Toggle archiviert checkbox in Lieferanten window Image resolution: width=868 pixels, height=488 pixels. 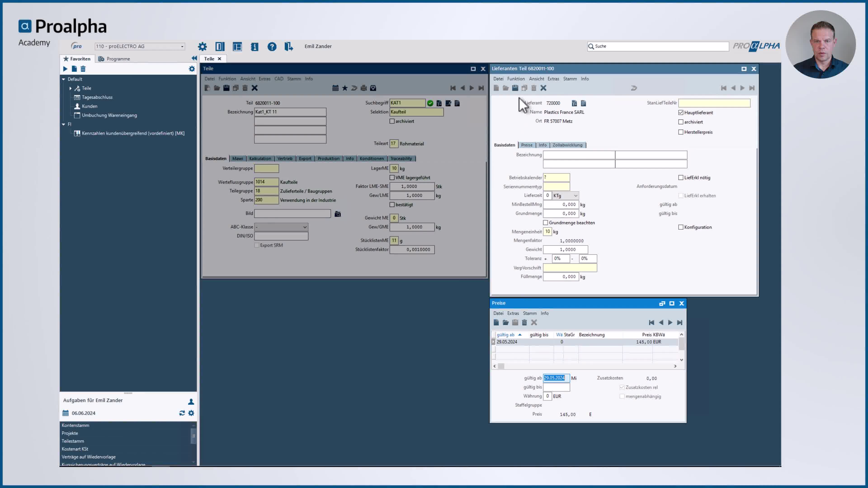click(x=681, y=122)
